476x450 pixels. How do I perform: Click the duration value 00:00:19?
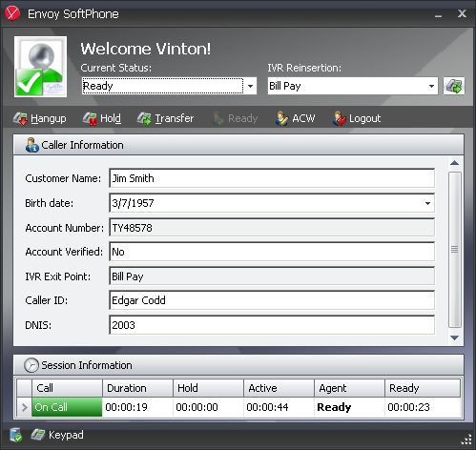pos(126,407)
